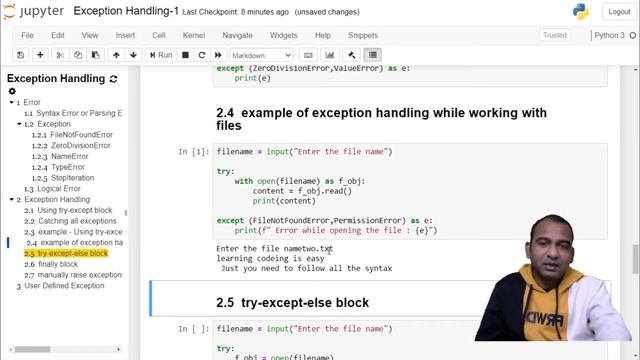The width and height of the screenshot is (640, 360).
Task: Restart the kernel icon
Action: (202, 55)
